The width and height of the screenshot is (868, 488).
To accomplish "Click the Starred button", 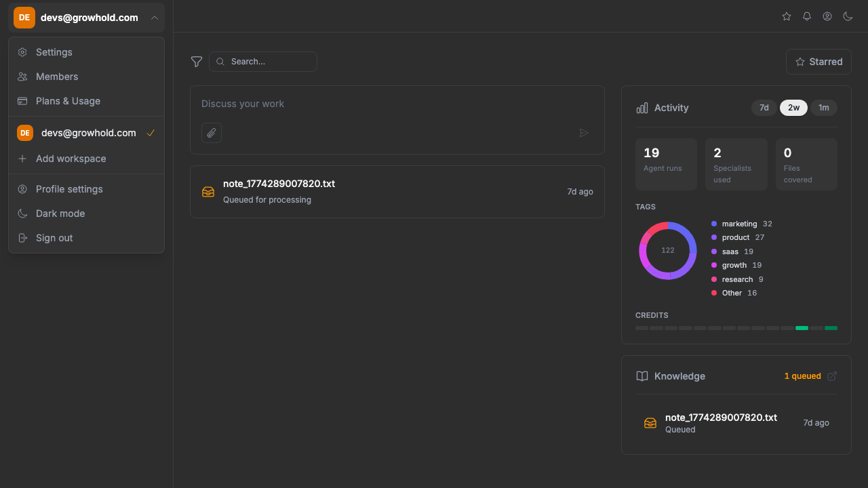I will pyautogui.click(x=818, y=62).
